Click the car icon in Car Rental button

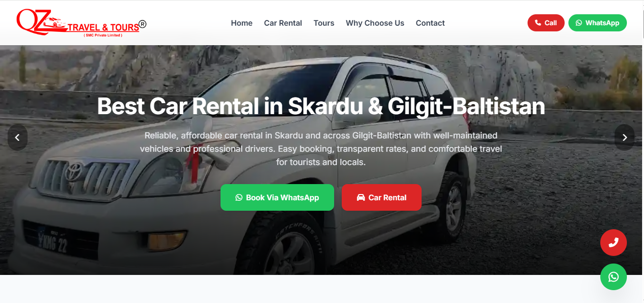pos(361,197)
